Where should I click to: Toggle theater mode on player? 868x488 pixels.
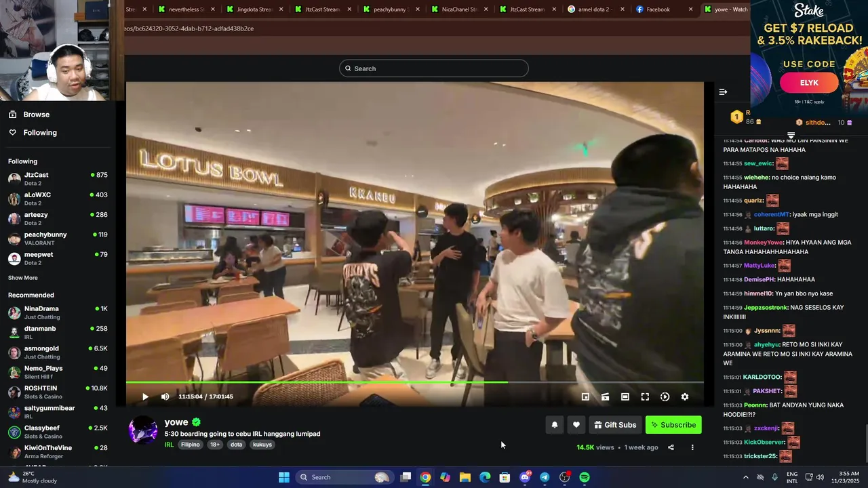point(625,396)
